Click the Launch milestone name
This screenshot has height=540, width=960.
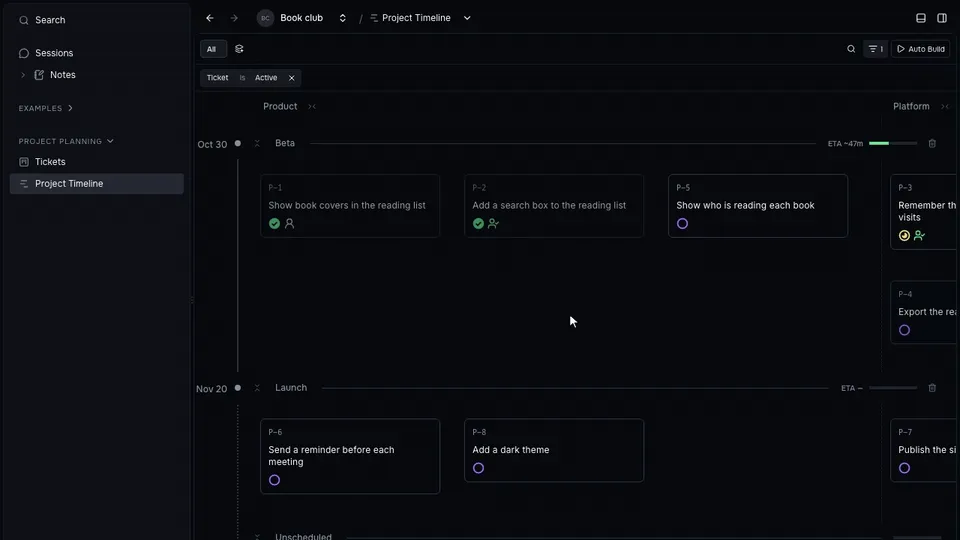(291, 388)
